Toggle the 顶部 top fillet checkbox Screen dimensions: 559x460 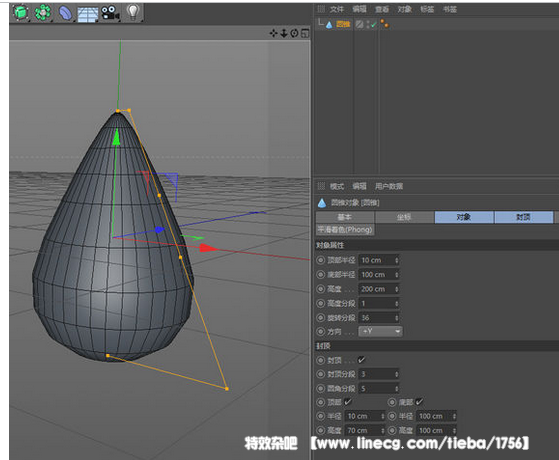tap(348, 402)
